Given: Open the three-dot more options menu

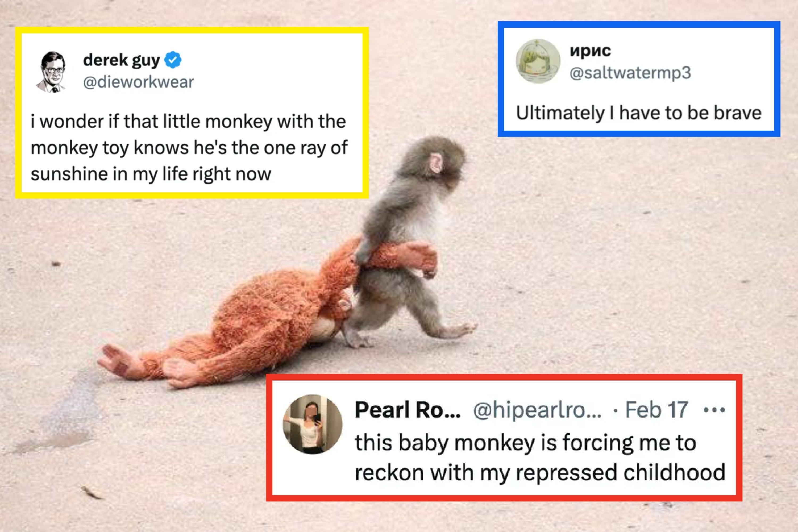Looking at the screenshot, I should click(x=714, y=410).
